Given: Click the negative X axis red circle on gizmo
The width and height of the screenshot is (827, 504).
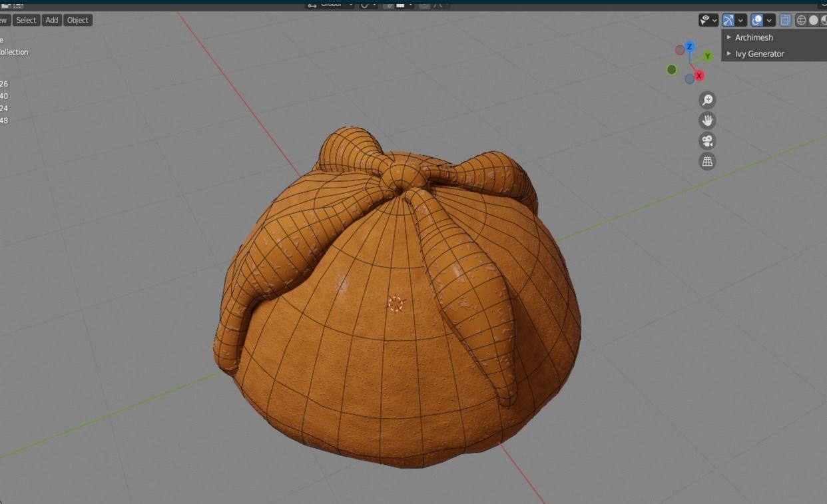Looking at the screenshot, I should pyautogui.click(x=680, y=50).
